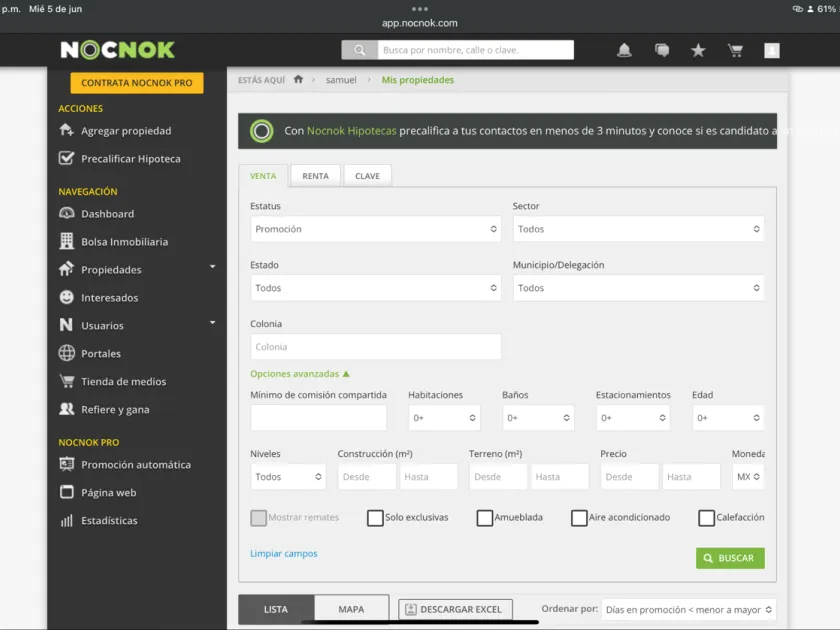Image resolution: width=840 pixels, height=630 pixels.
Task: Expand the Propiedades submenu arrow
Action: (213, 266)
